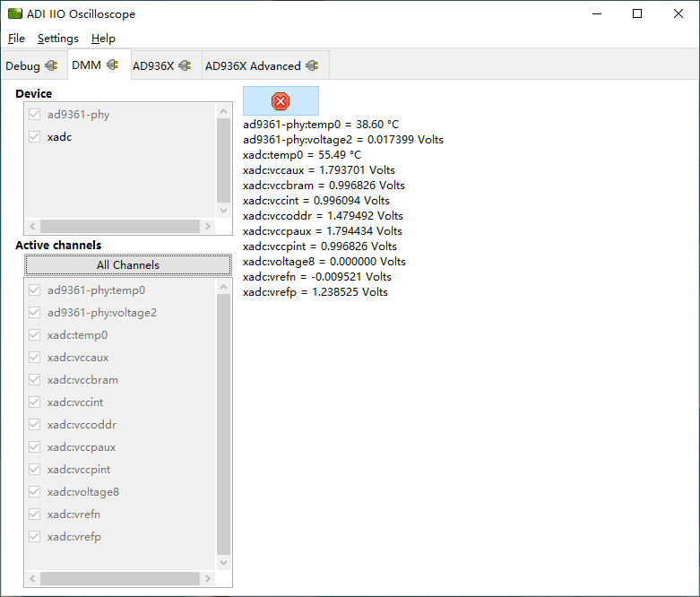Screen dimensions: 700x597
Task: Click Device list horizontal scrollbar thumb
Action: [x=120, y=227]
